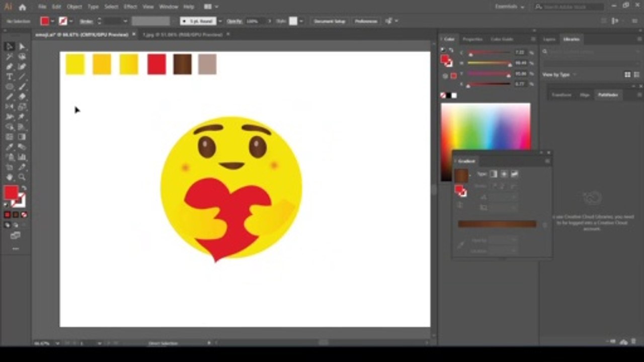Click the Search Adobe Stock field
644x362 pixels.
click(569, 7)
